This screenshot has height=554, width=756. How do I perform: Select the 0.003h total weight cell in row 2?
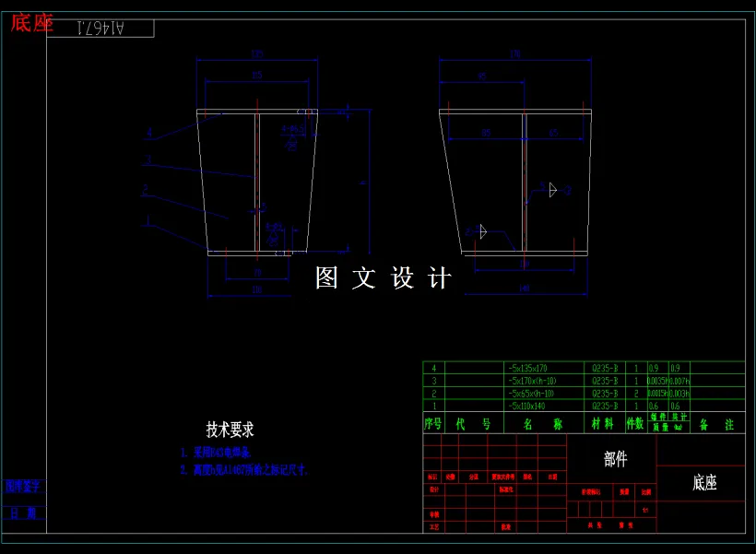click(679, 394)
